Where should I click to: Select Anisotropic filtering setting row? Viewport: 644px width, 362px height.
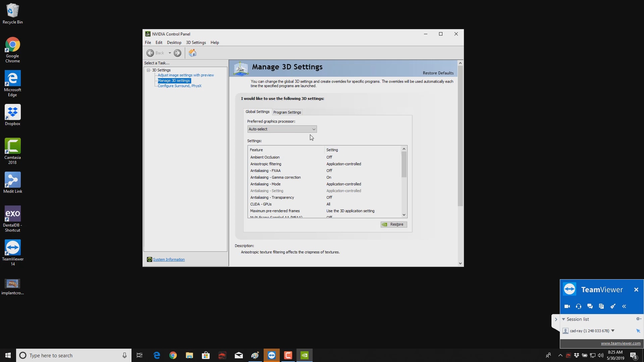(325, 164)
